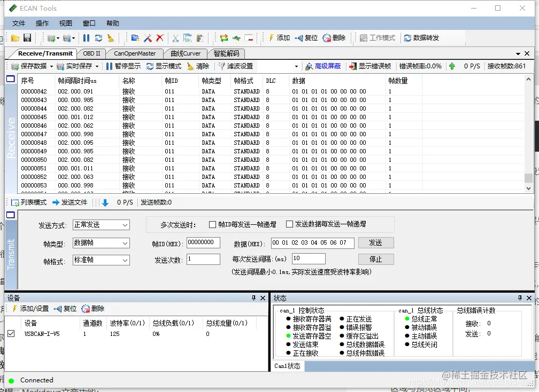539x392 pixels.
Task: Click the square icon above Receive side label
Action: point(11,79)
